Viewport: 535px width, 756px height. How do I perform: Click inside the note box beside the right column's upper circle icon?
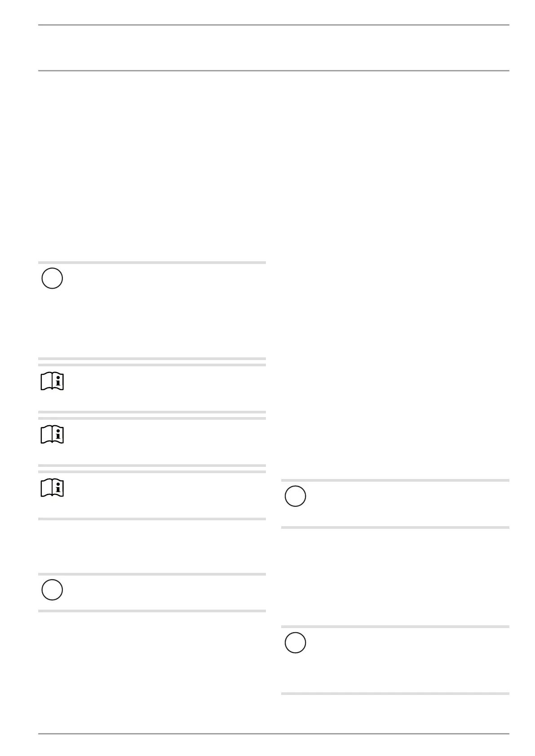(x=404, y=504)
